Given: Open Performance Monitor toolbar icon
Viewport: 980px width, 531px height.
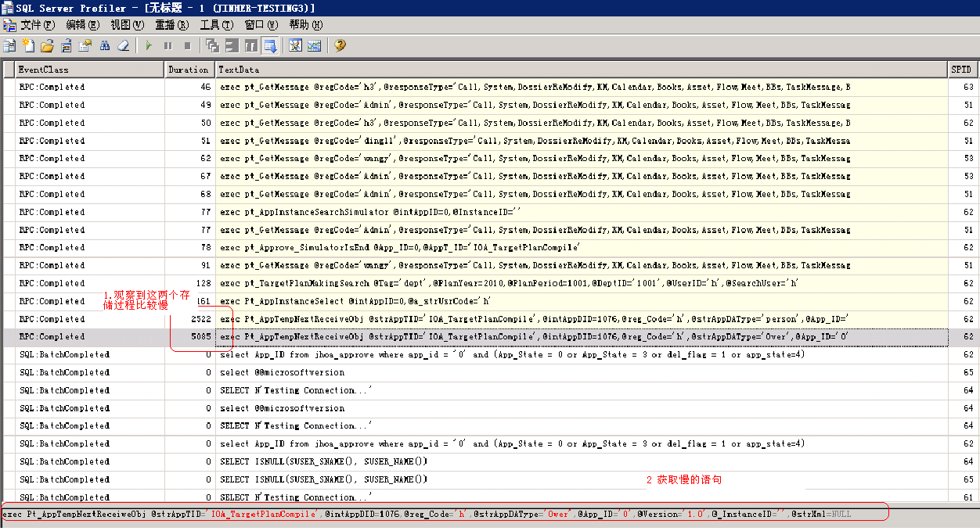Looking at the screenshot, I should tap(314, 46).
